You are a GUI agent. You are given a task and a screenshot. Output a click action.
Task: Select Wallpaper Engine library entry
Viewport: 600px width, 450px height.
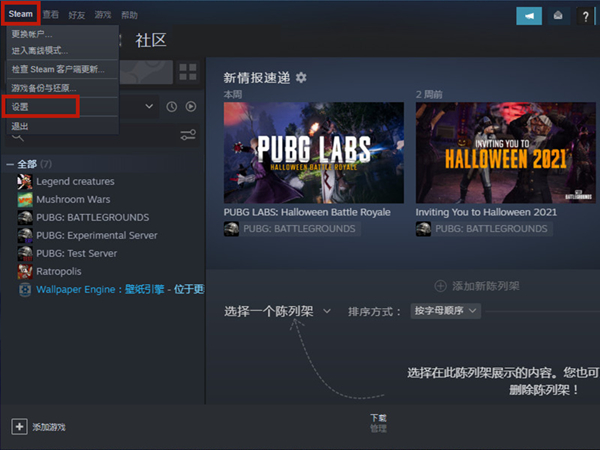pyautogui.click(x=120, y=289)
